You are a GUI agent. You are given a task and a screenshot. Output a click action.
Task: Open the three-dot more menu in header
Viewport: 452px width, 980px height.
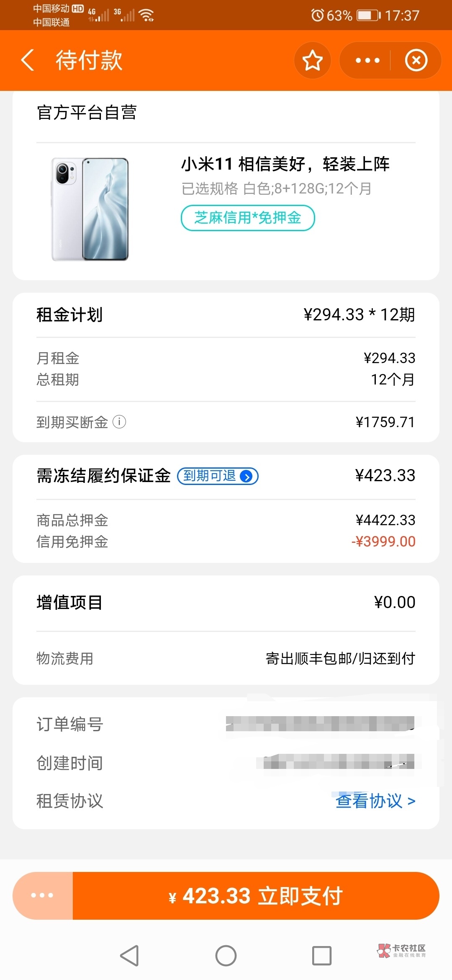pyautogui.click(x=367, y=60)
